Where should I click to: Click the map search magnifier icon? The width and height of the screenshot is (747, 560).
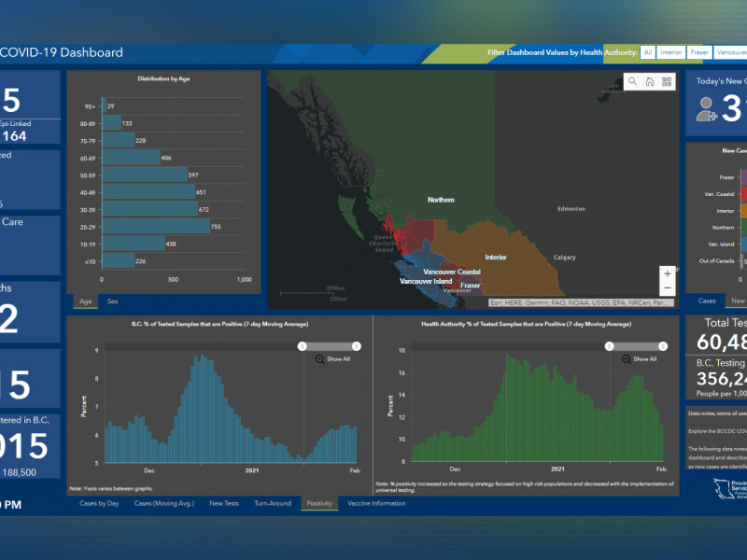point(632,82)
